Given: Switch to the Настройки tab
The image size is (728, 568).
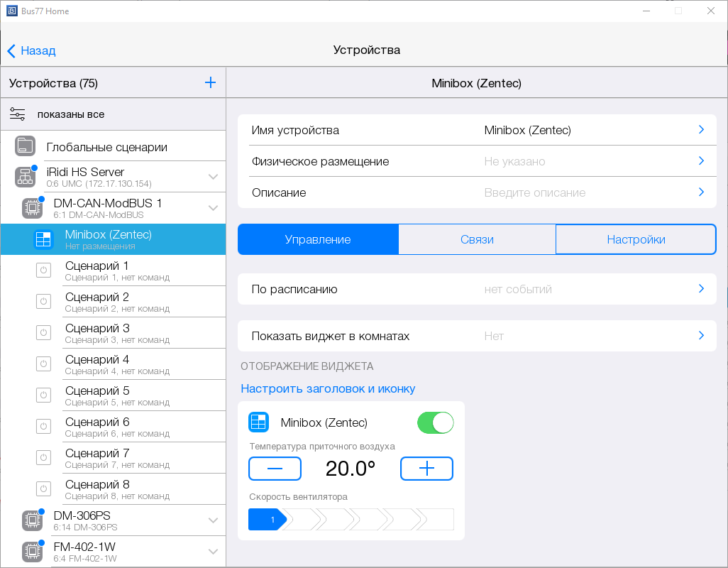Looking at the screenshot, I should coord(636,239).
